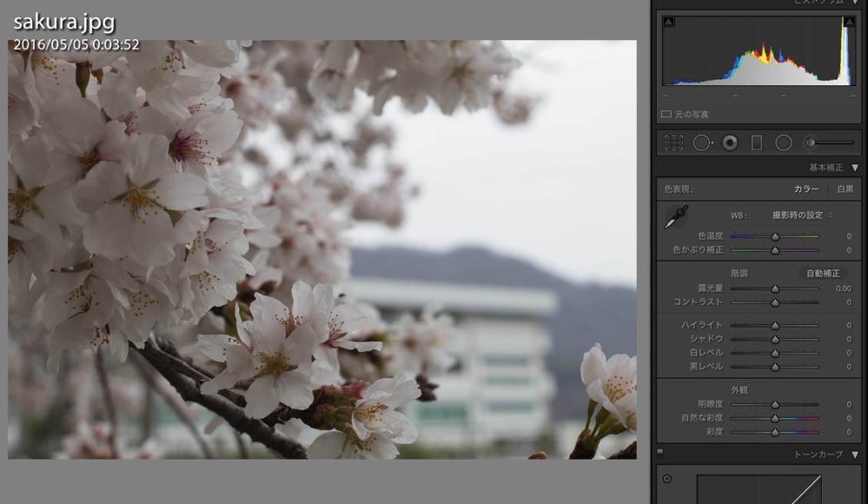
Task: Click the 外観 presence section label
Action: tap(739, 390)
